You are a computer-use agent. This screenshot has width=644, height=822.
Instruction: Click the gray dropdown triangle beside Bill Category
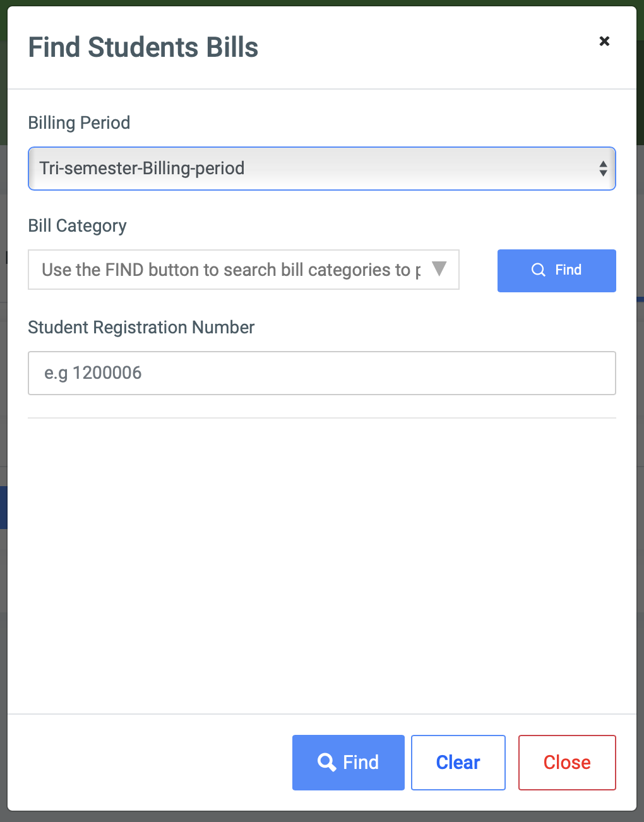[440, 269]
